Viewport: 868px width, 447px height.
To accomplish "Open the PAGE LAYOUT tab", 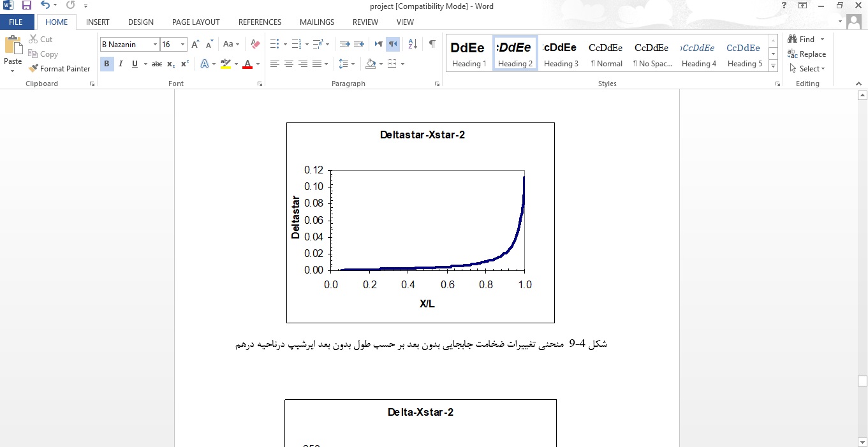I will tap(196, 22).
